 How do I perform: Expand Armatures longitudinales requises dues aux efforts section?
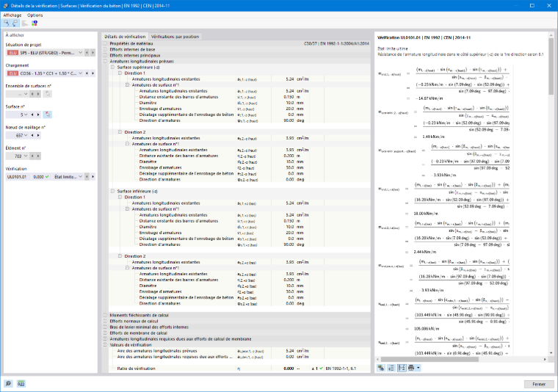105,338
